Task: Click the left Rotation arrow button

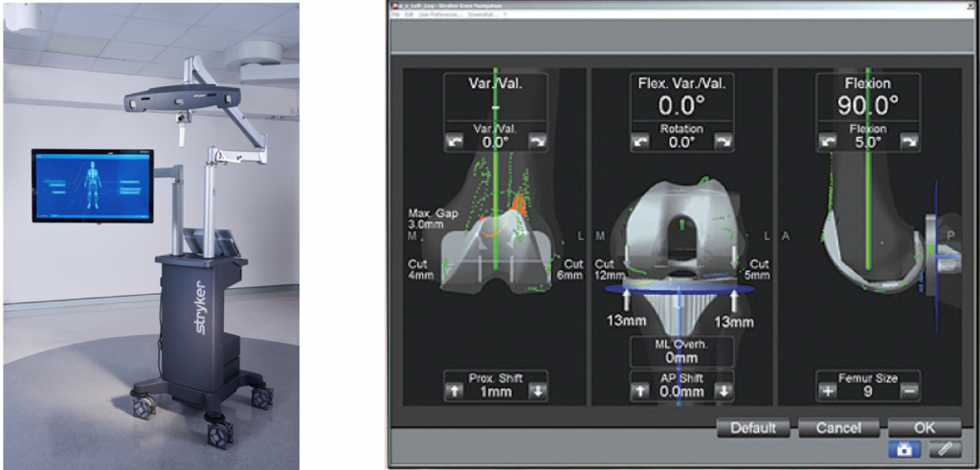Action: tap(642, 142)
